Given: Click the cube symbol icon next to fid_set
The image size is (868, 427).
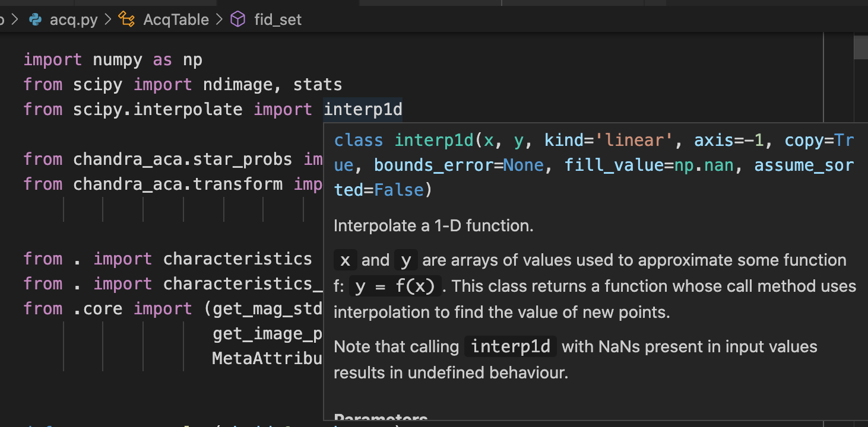Looking at the screenshot, I should coord(237,19).
